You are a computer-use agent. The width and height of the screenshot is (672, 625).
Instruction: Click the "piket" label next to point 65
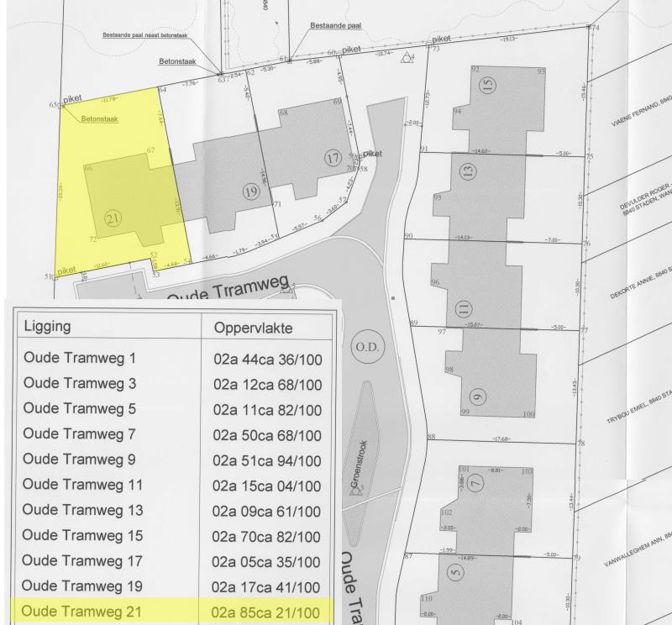pos(72,98)
